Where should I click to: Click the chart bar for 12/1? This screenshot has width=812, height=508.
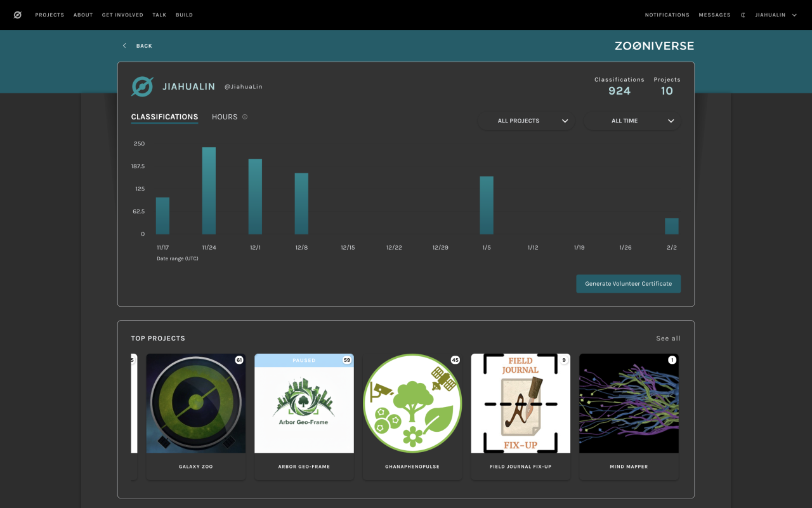click(255, 196)
